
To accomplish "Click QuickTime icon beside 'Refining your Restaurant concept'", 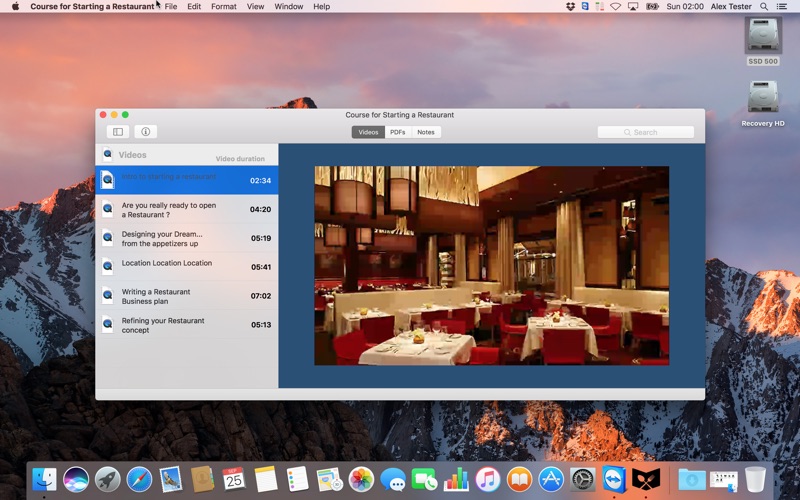I will pyautogui.click(x=107, y=324).
